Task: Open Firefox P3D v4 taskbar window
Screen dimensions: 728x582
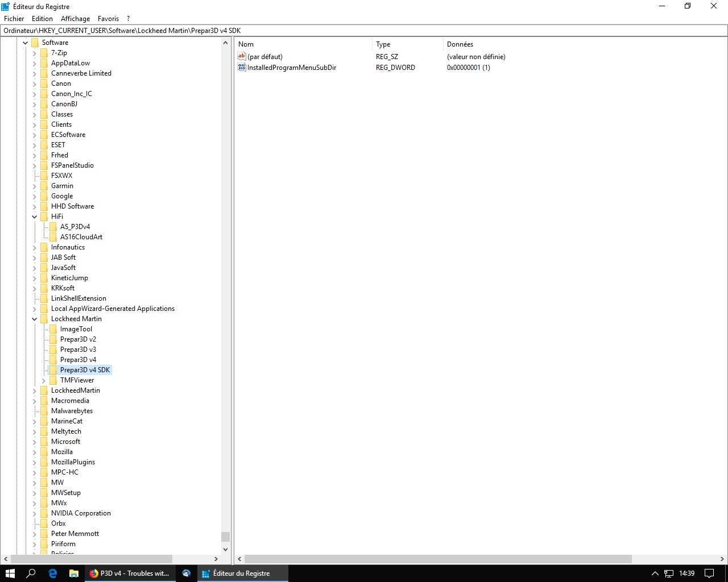Action: click(x=129, y=573)
